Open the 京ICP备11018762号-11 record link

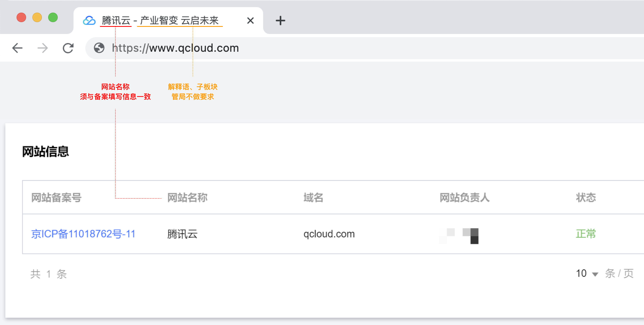click(x=83, y=234)
